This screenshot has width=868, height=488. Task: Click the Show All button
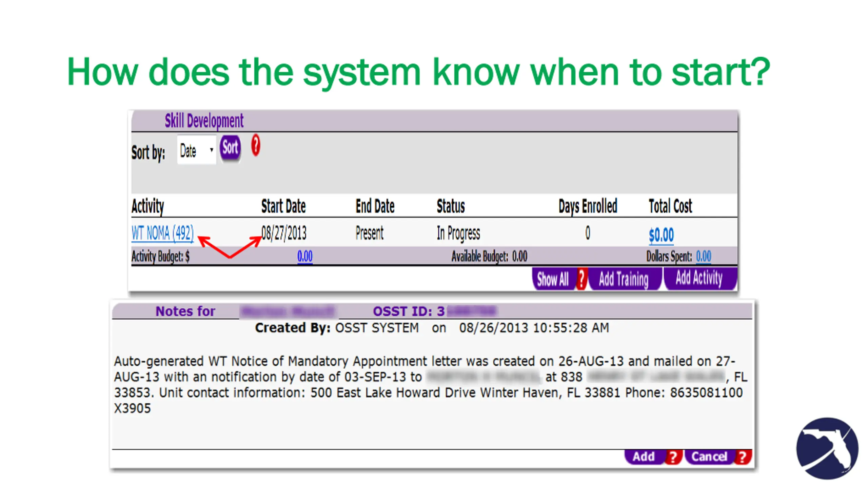[x=553, y=279]
